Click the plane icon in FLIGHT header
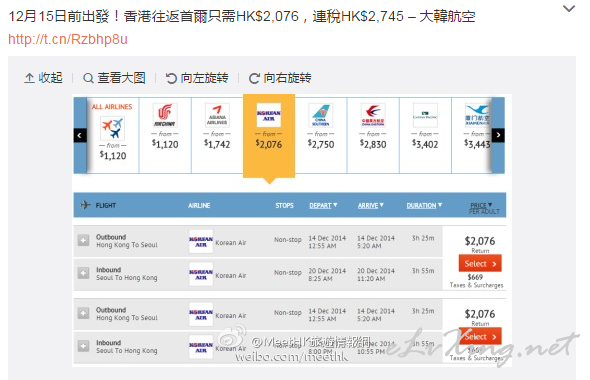 (85, 205)
